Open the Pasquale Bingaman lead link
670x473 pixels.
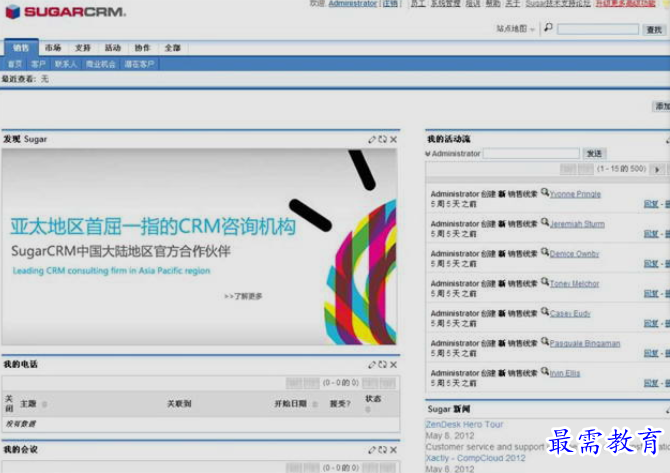585,344
